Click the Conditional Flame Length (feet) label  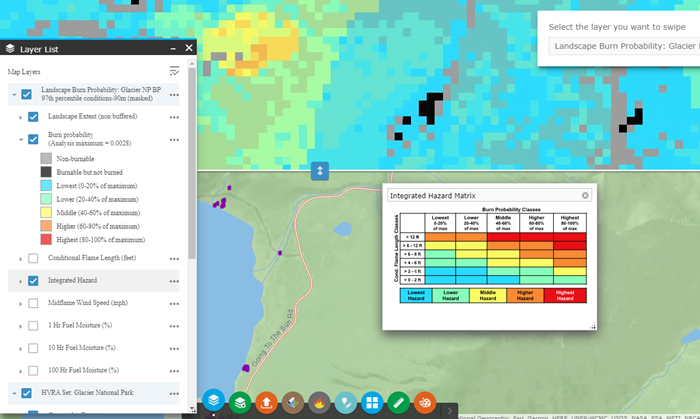click(x=92, y=258)
